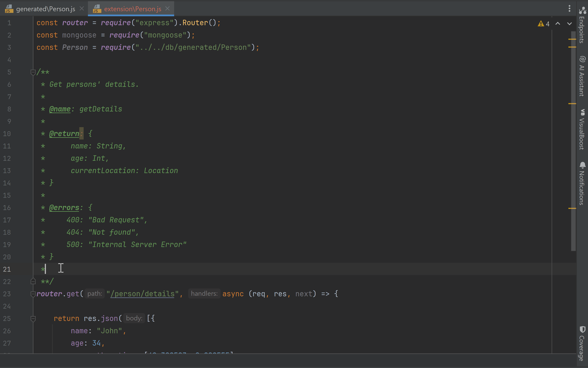Viewport: 588px width, 368px height.
Task: Collapse the router.get block fold marker
Action: point(33,294)
